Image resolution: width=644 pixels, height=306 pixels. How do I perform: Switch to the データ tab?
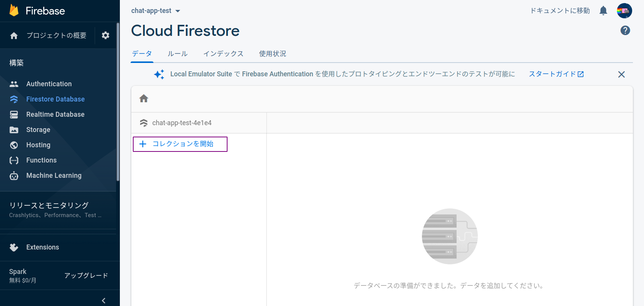coord(142,54)
